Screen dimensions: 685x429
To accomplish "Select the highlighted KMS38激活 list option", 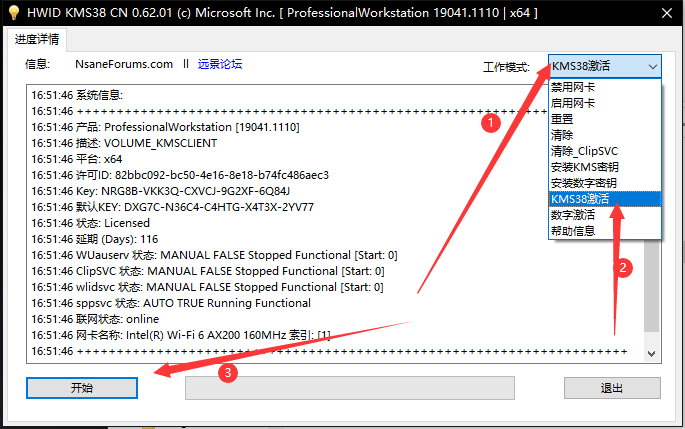I will coord(605,199).
